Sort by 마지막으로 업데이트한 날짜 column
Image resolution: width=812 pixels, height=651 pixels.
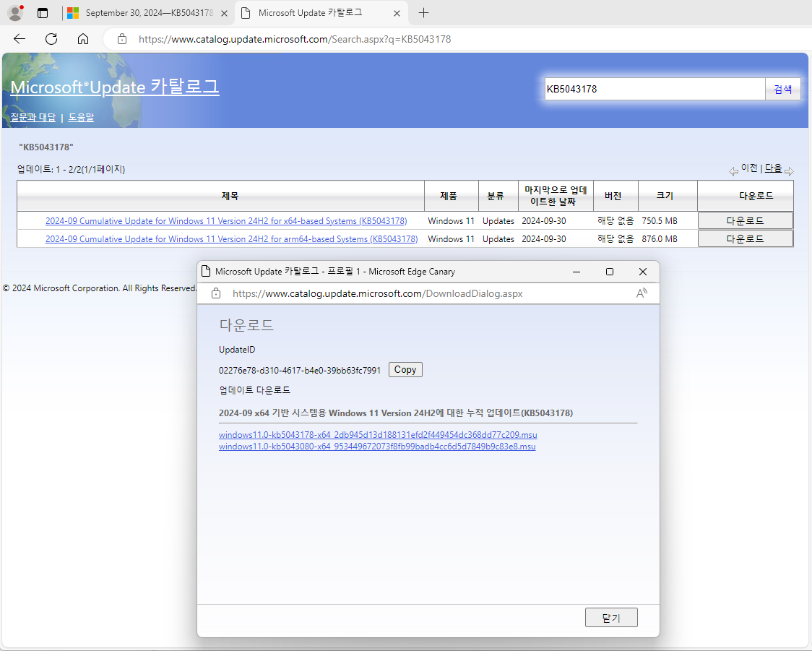pos(555,196)
